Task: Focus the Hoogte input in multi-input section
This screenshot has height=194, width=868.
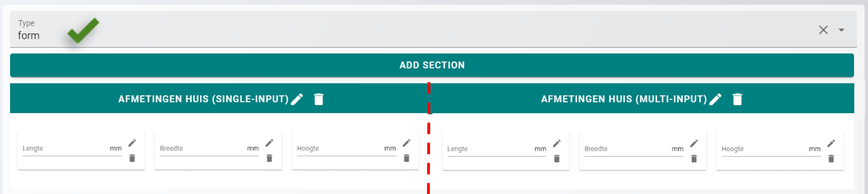Action: (x=771, y=149)
